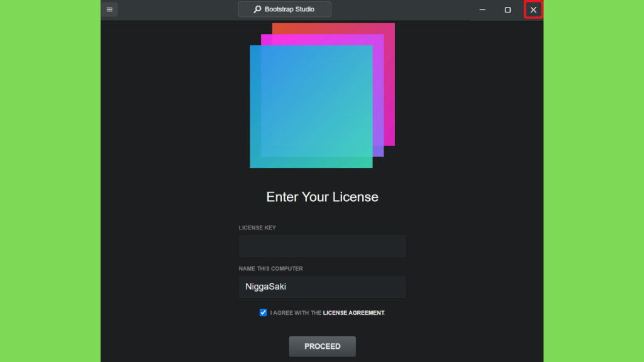Close the Bootstrap Studio window
Screen dimensions: 644x362
(533, 9)
